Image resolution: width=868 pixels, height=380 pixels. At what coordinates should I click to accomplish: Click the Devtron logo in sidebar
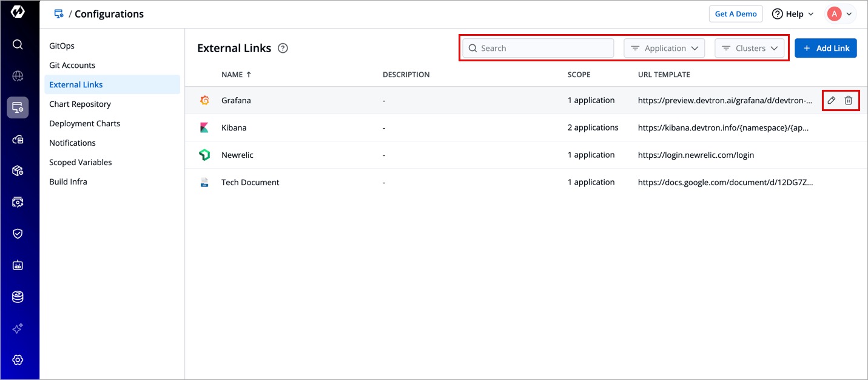click(x=18, y=13)
